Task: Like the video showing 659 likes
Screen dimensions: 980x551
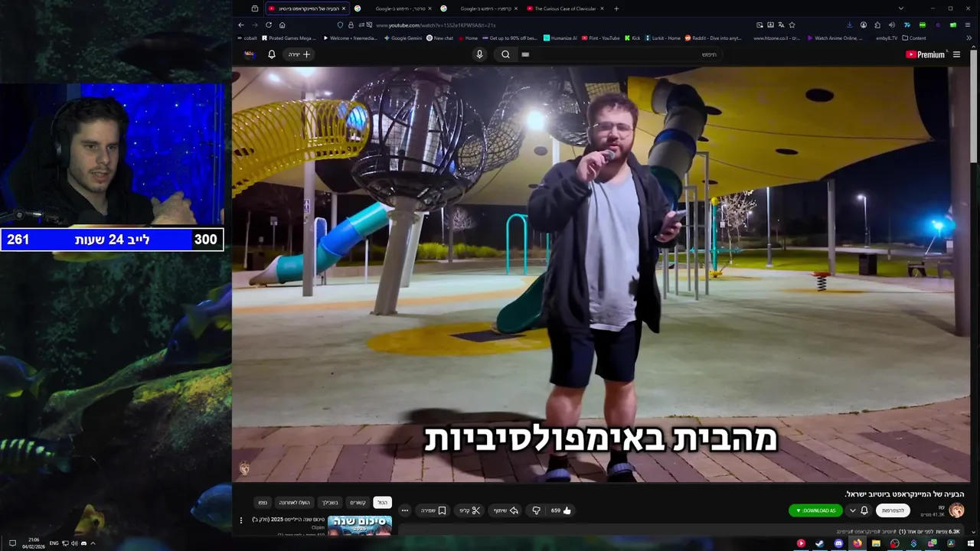Action: pos(561,510)
